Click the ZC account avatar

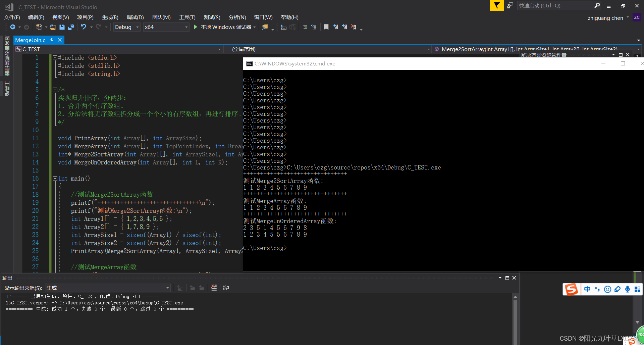point(637,17)
